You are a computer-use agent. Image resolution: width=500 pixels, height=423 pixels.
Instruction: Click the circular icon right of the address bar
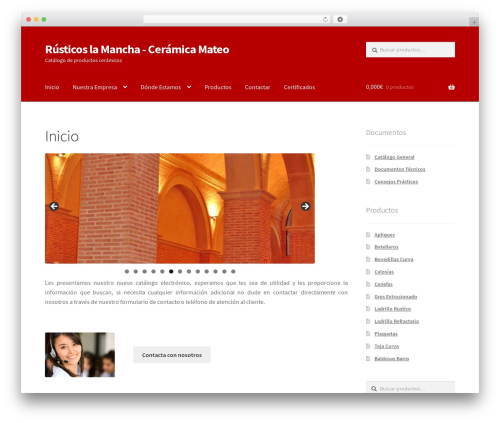(x=340, y=19)
